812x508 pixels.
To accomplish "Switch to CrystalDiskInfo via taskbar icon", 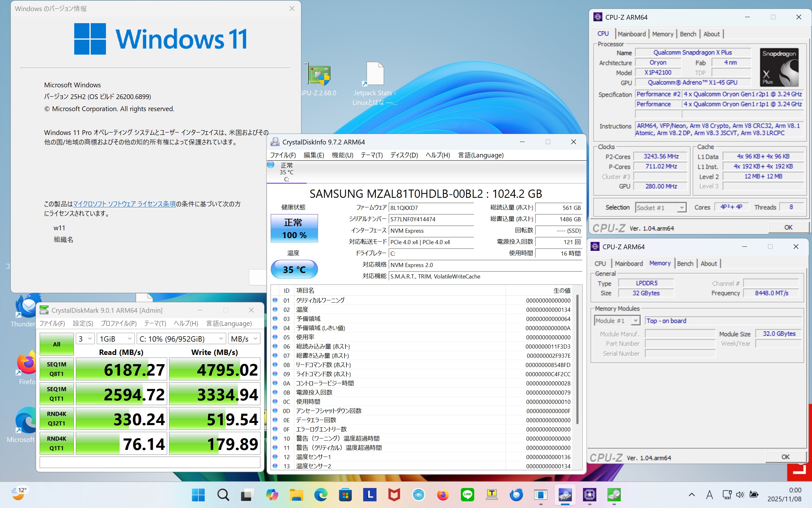I will [x=565, y=495].
